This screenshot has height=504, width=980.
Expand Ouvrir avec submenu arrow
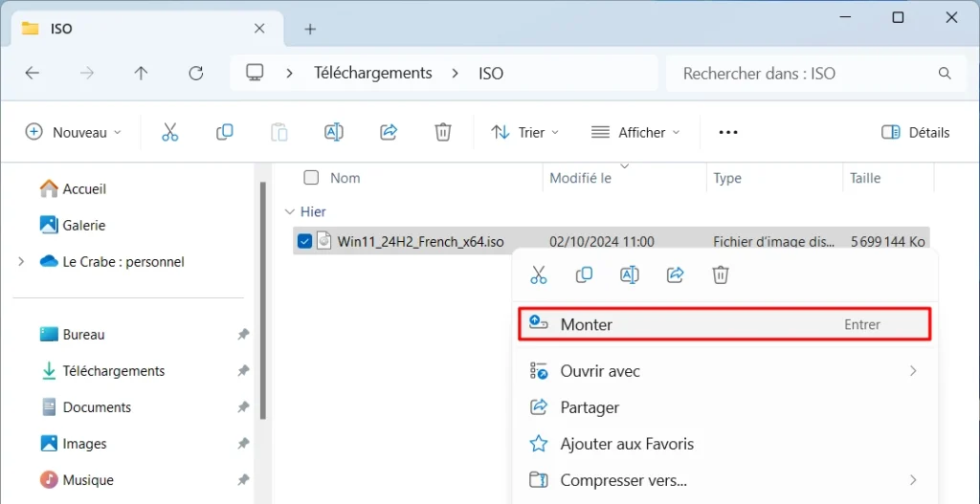913,371
